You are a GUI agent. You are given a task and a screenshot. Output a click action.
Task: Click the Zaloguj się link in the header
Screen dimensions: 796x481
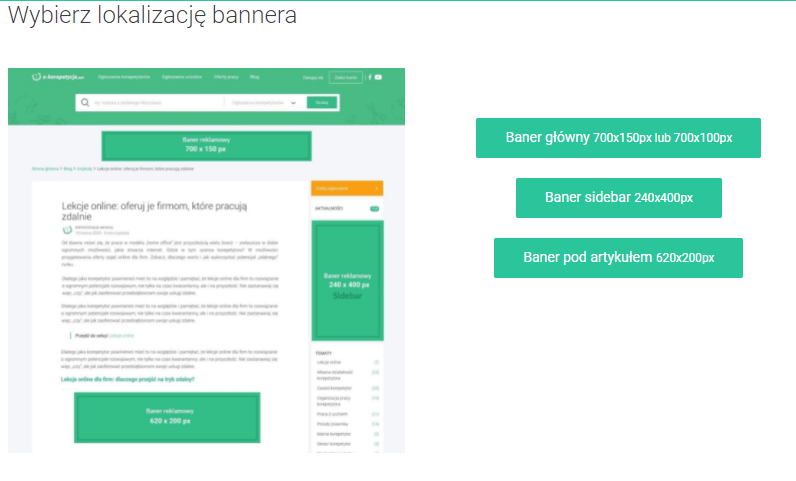point(313,77)
